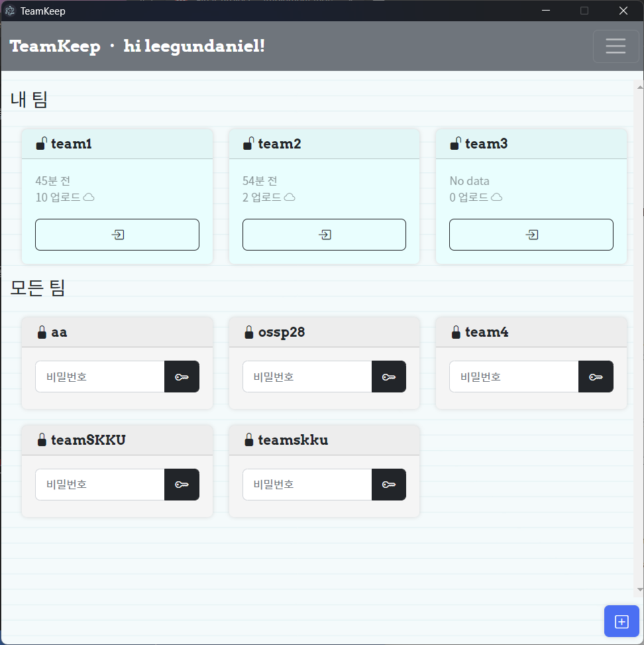Click the unlocked padlock icon next to team2

(x=248, y=143)
